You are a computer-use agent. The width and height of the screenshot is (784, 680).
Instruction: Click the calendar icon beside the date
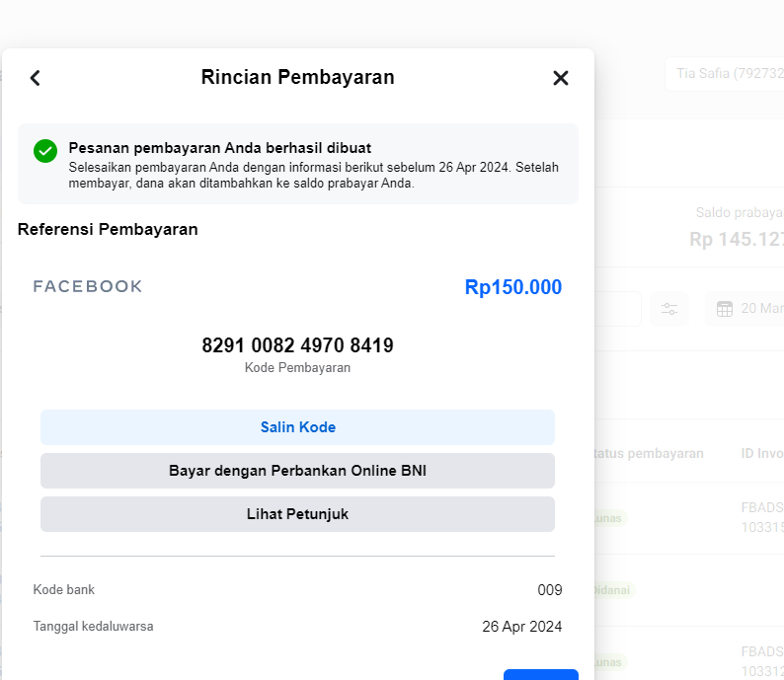[725, 309]
